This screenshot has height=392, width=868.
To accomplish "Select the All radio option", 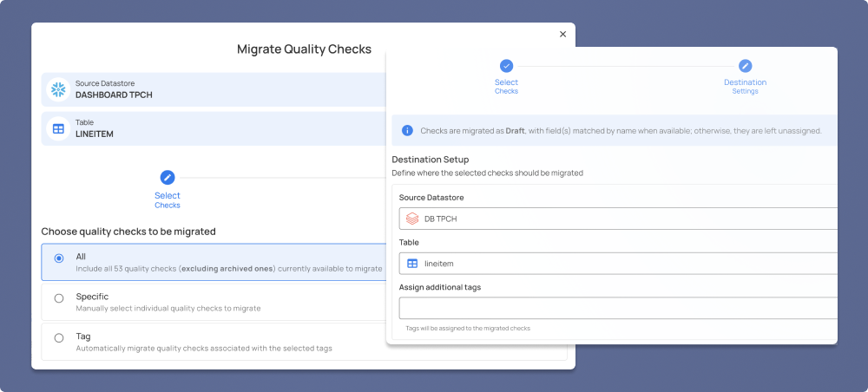I will pos(59,258).
